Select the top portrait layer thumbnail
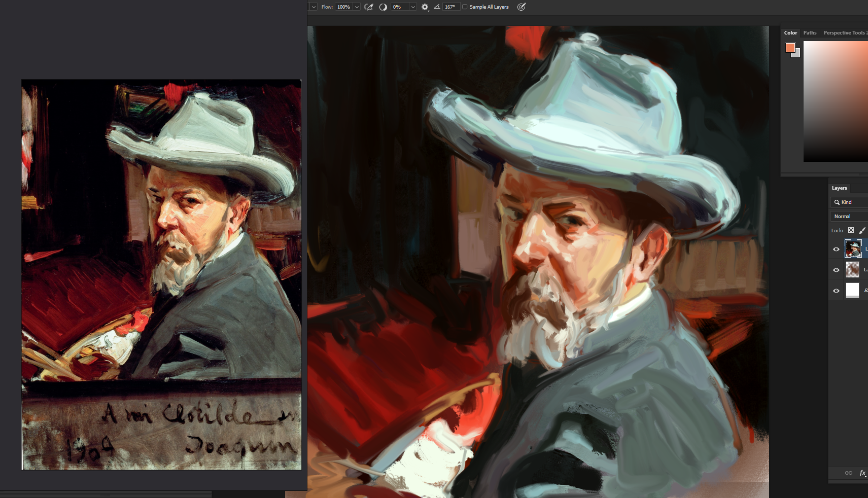Viewport: 868px width, 498px height. tap(853, 249)
